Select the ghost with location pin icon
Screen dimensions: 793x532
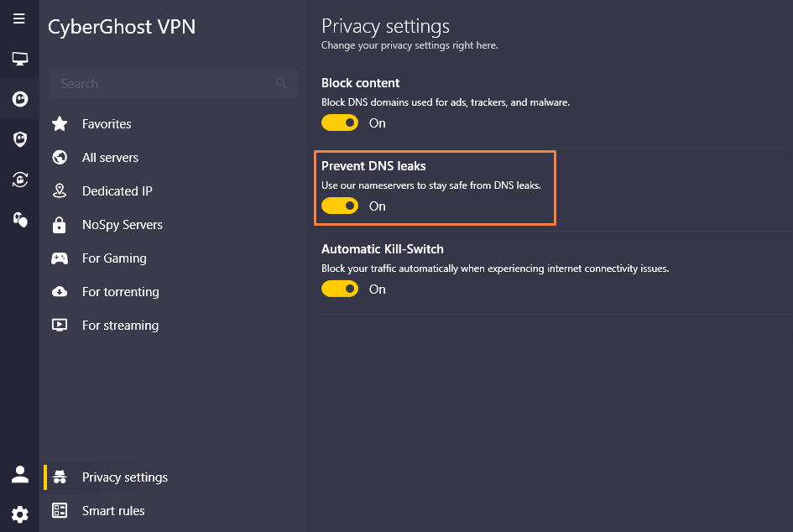click(x=19, y=220)
